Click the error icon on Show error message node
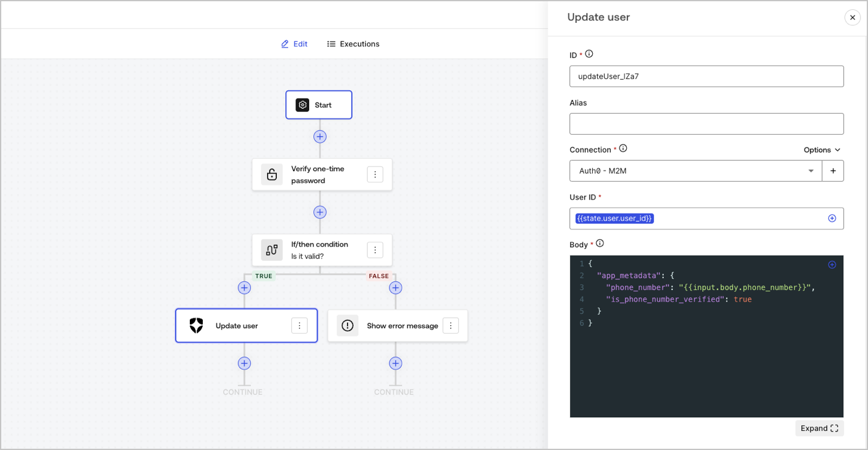This screenshot has height=450, width=868. point(347,325)
